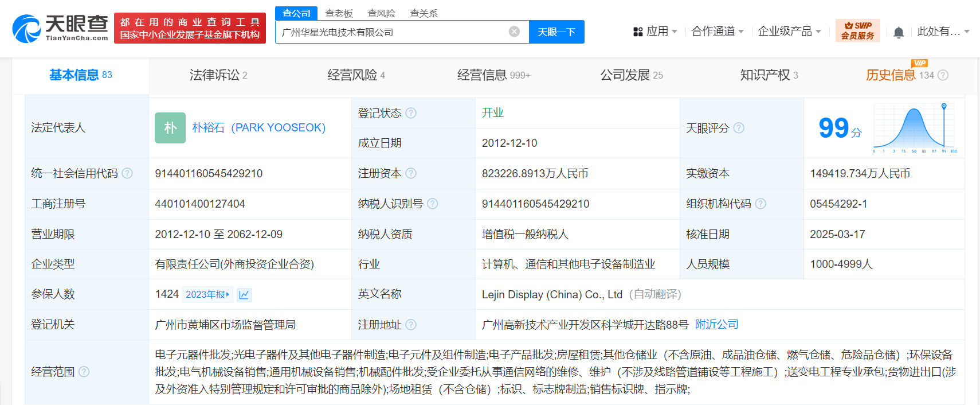Viewport: 980px width, 405px height.
Task: Expand the 合作通道 dropdown
Action: point(717,32)
